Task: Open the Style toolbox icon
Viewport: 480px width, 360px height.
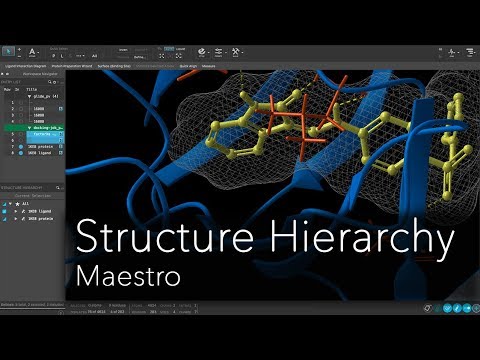Action: (201, 51)
